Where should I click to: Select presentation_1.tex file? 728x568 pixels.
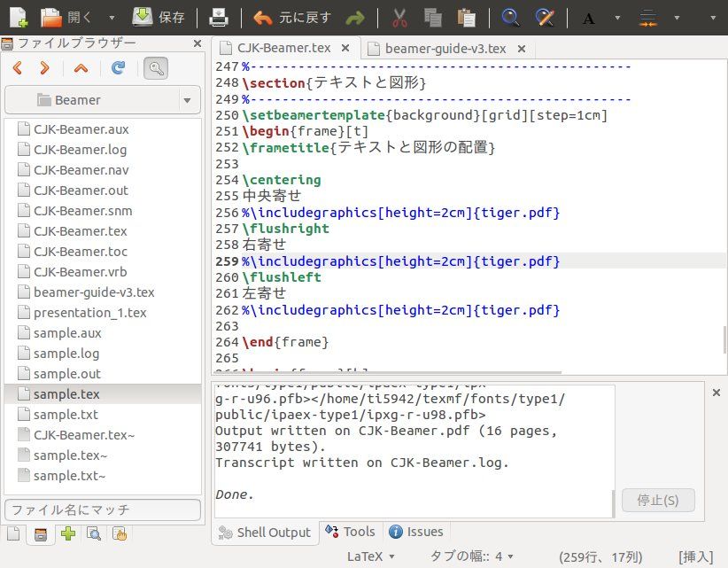pos(103,313)
